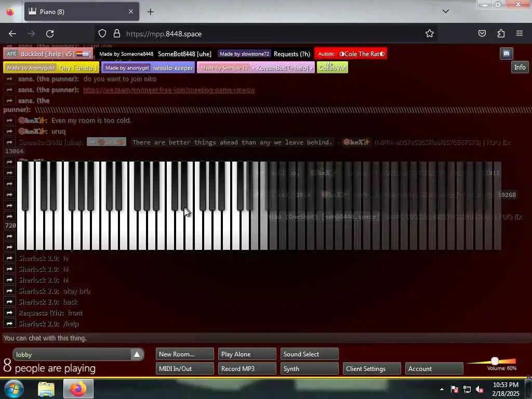Select KoreanBot user nametag
Screen dimensions: 532x399
coord(256,68)
